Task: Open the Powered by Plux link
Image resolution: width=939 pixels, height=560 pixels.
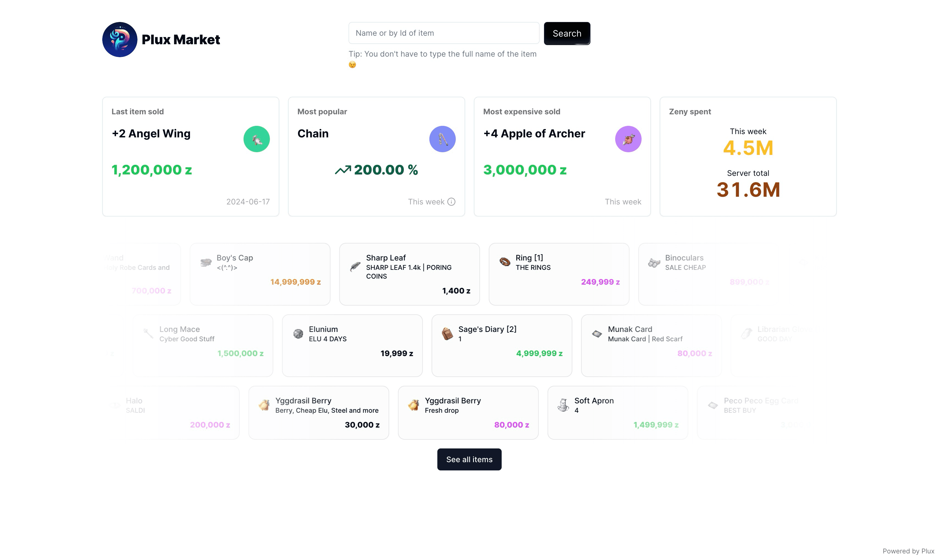Action: click(908, 551)
